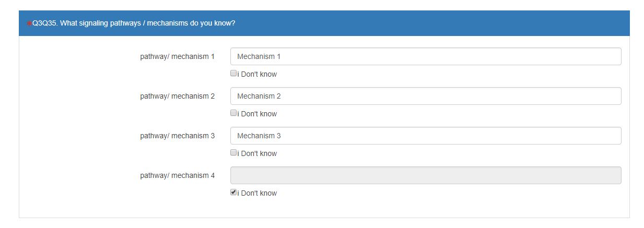Click the "pathway/ mechanism 1" label
Image resolution: width=644 pixels, height=228 pixels.
point(177,56)
